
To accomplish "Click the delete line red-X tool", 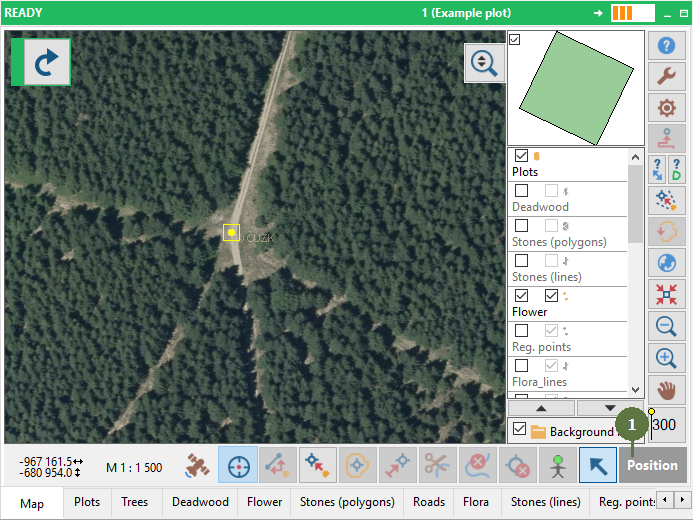I will coord(478,465).
